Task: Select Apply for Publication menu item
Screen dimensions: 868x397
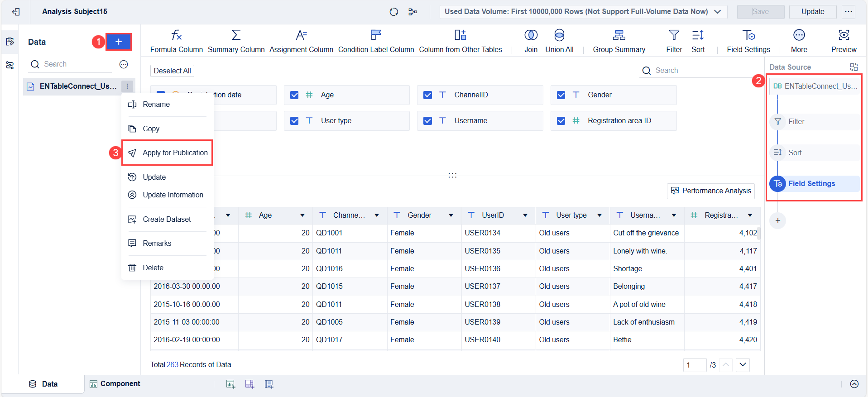Action: 167,153
